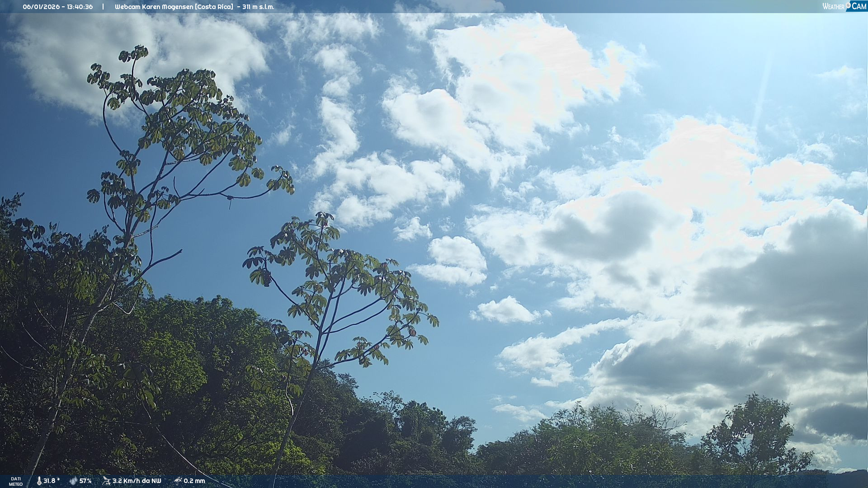Select the 57% humidity value
This screenshot has height=488, width=868.
point(85,481)
